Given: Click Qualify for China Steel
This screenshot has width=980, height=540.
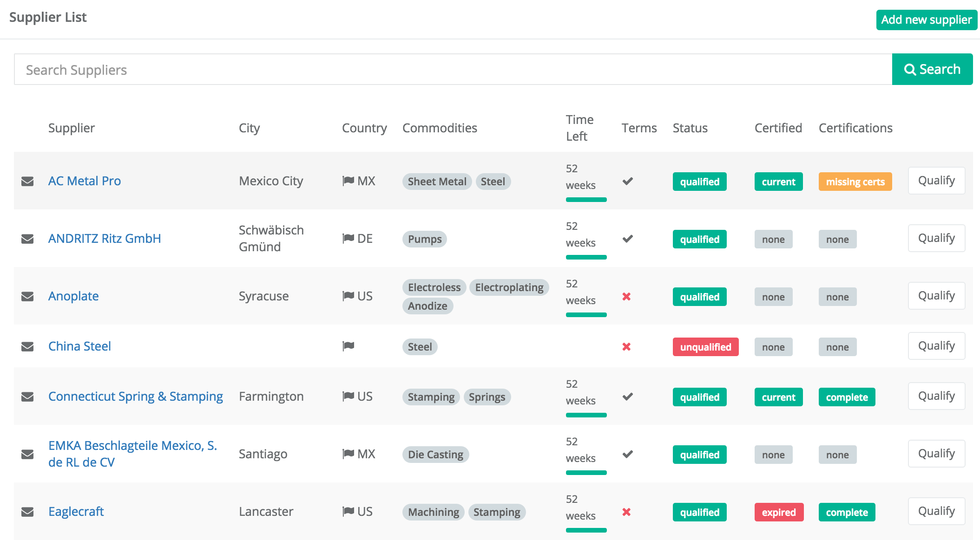Looking at the screenshot, I should 936,346.
